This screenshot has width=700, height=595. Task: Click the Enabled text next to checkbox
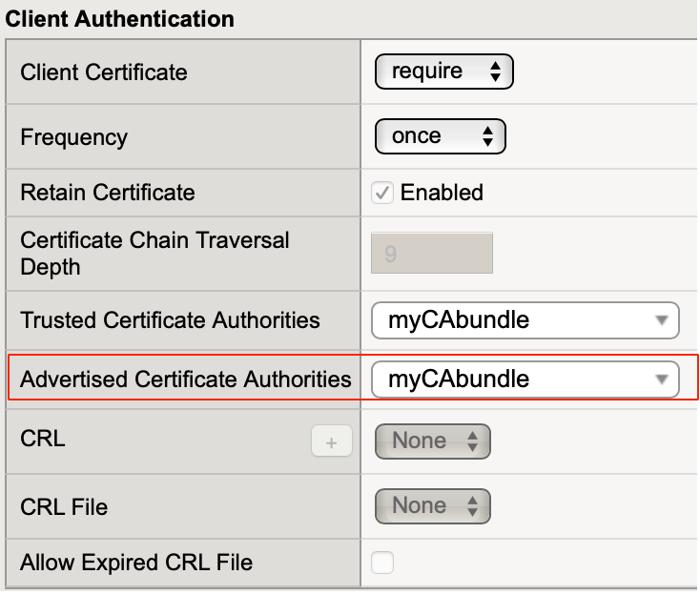point(442,193)
